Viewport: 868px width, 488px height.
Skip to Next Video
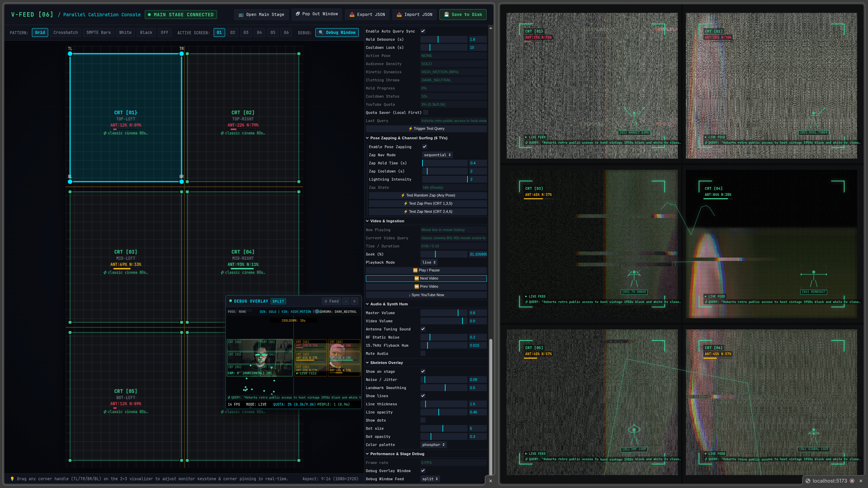(x=426, y=278)
